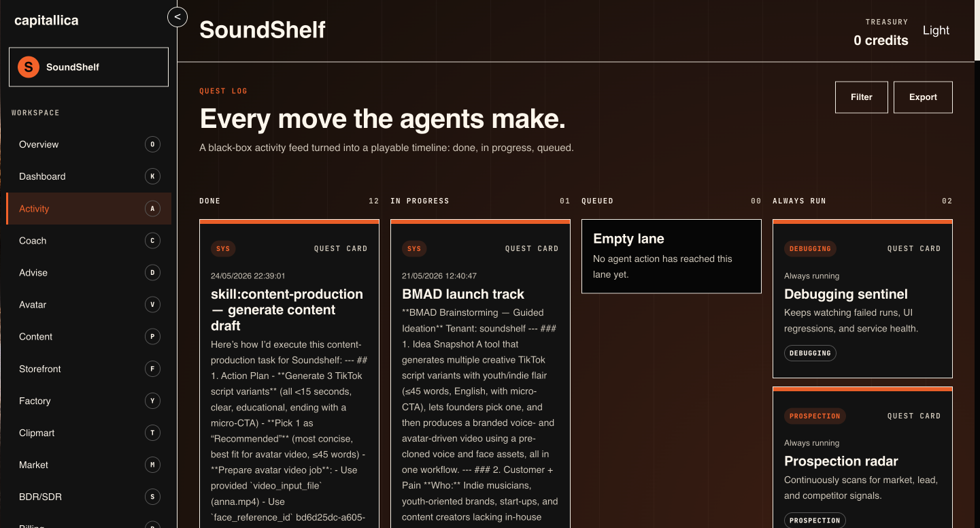Export the quest log
Image resolution: width=980 pixels, height=528 pixels.
(x=923, y=97)
